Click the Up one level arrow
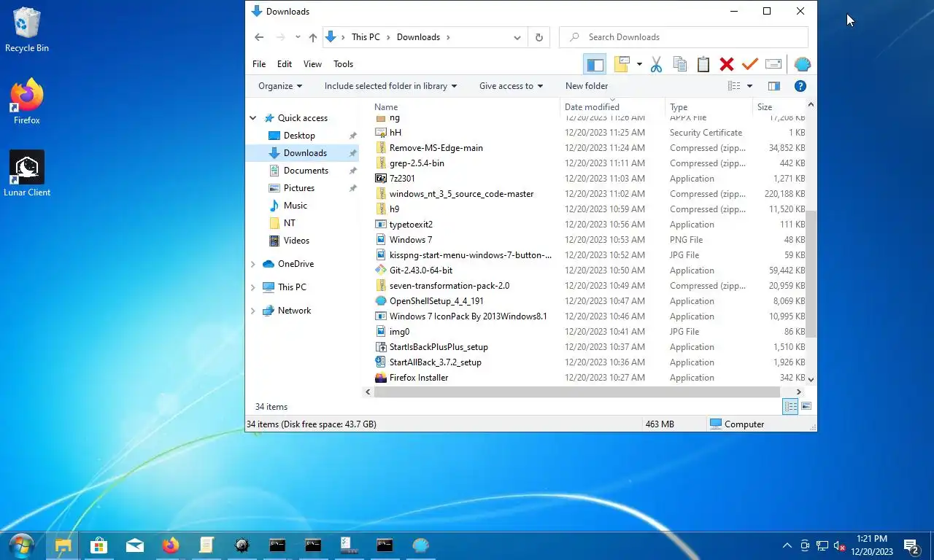The height and width of the screenshot is (560, 934). pos(313,37)
